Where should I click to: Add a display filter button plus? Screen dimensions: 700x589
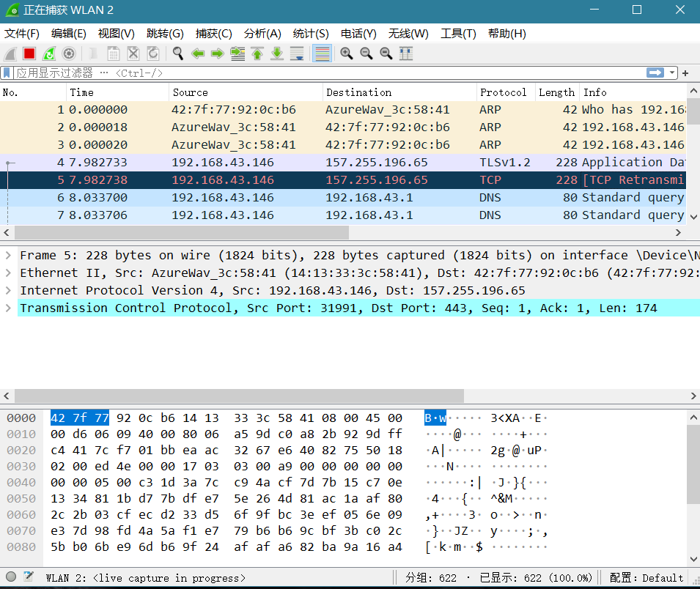[685, 73]
